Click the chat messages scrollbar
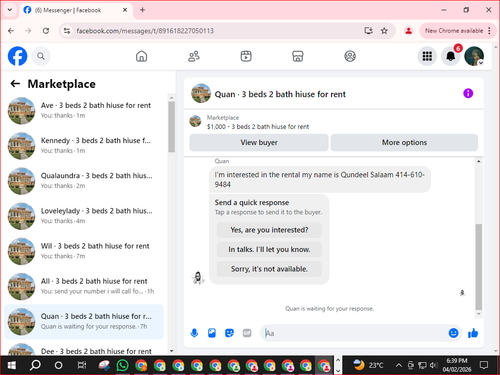Screen dimensions: 500x375 coord(478,267)
